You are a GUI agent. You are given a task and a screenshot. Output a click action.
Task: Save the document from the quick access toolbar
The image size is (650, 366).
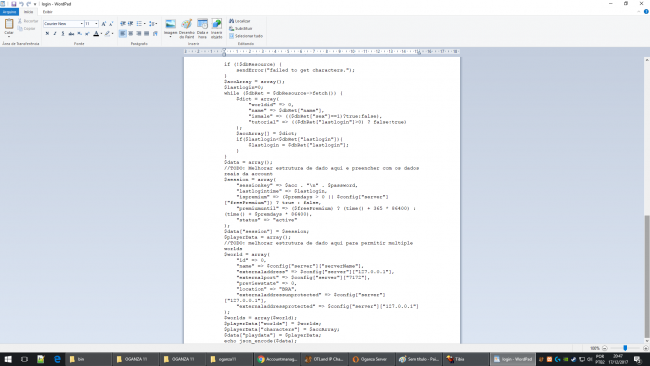(x=14, y=4)
